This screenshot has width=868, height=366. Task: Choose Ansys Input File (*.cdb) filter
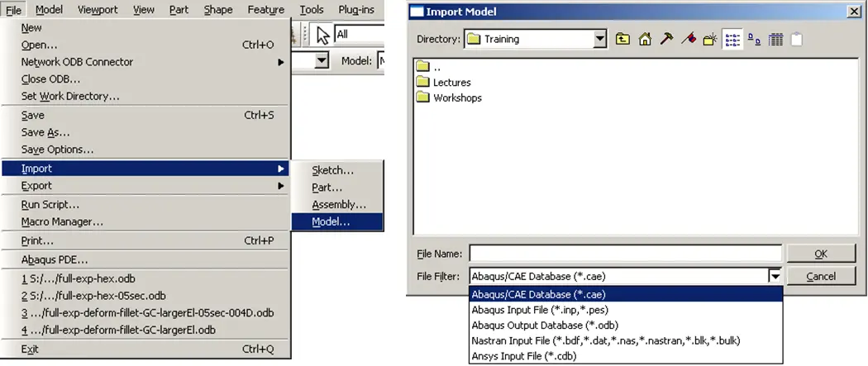626,356
